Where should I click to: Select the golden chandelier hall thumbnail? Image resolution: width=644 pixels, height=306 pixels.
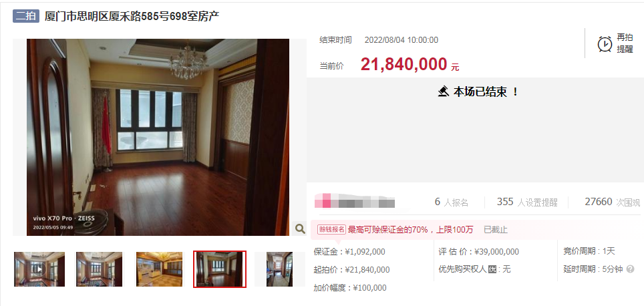tap(160, 269)
